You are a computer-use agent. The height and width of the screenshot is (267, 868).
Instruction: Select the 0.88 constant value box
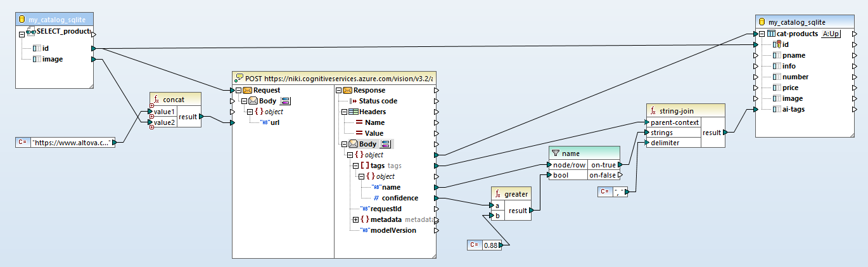pyautogui.click(x=490, y=245)
